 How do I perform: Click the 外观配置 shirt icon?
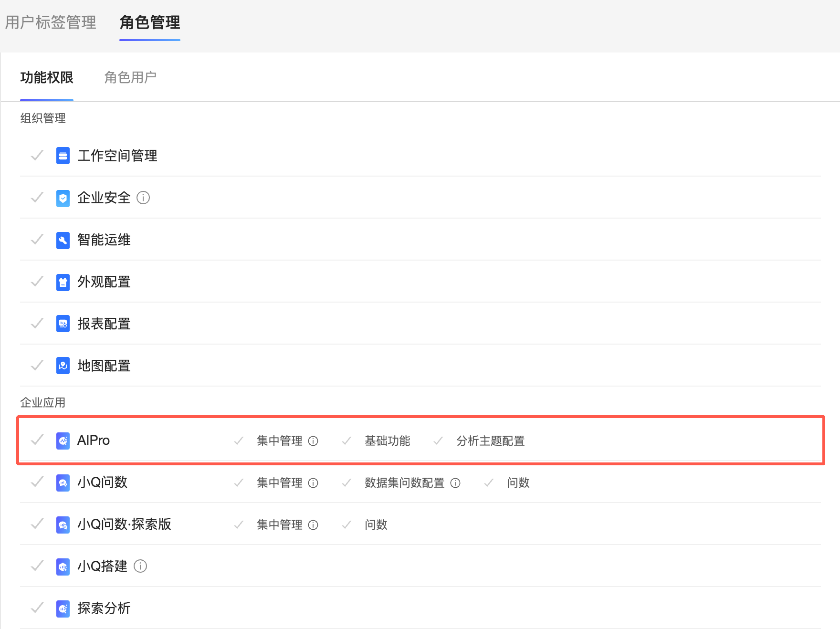tap(63, 282)
